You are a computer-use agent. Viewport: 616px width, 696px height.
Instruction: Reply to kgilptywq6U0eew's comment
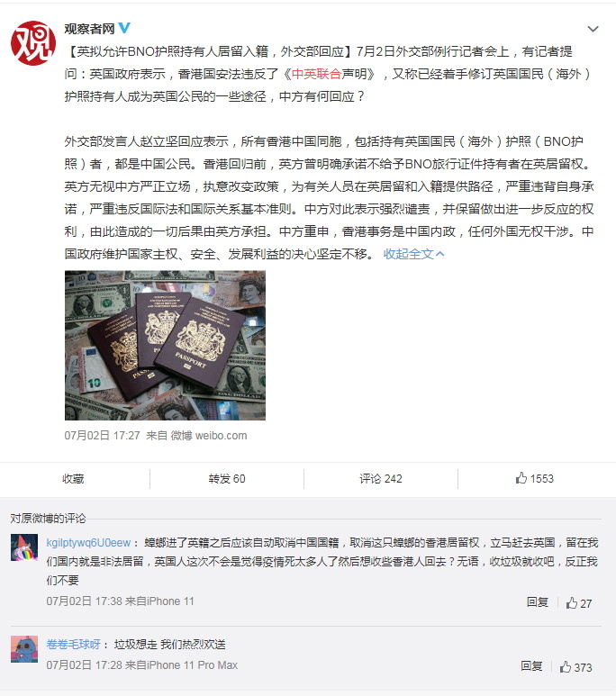coord(538,602)
